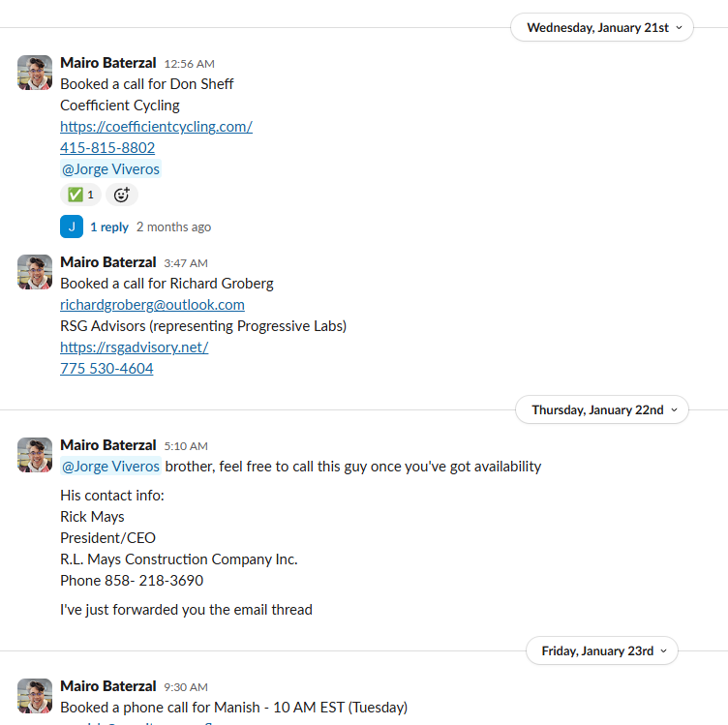Viewport: 728px width, 725px height.
Task: Click phone number 415-815-8802
Action: [x=107, y=147]
